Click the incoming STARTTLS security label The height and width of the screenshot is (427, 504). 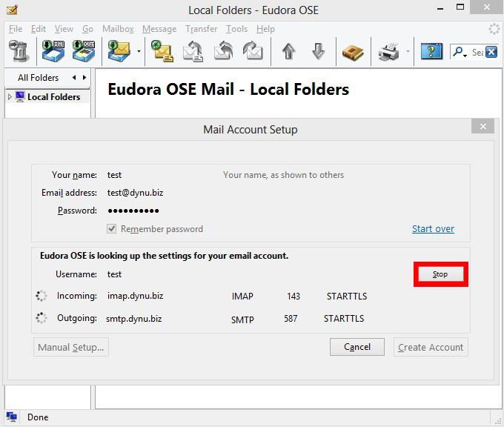(x=347, y=296)
